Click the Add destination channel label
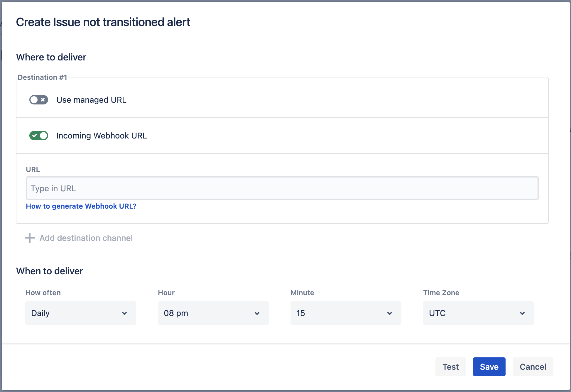 86,238
